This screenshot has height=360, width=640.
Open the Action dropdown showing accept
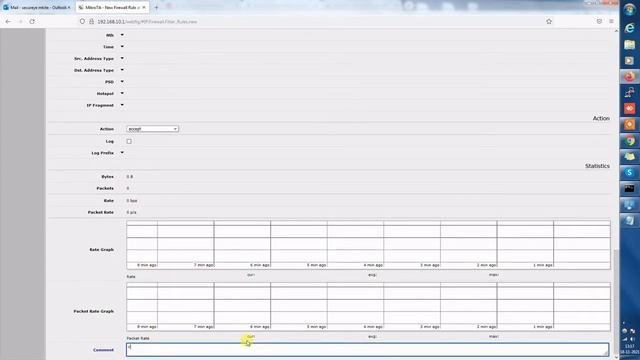(x=152, y=129)
